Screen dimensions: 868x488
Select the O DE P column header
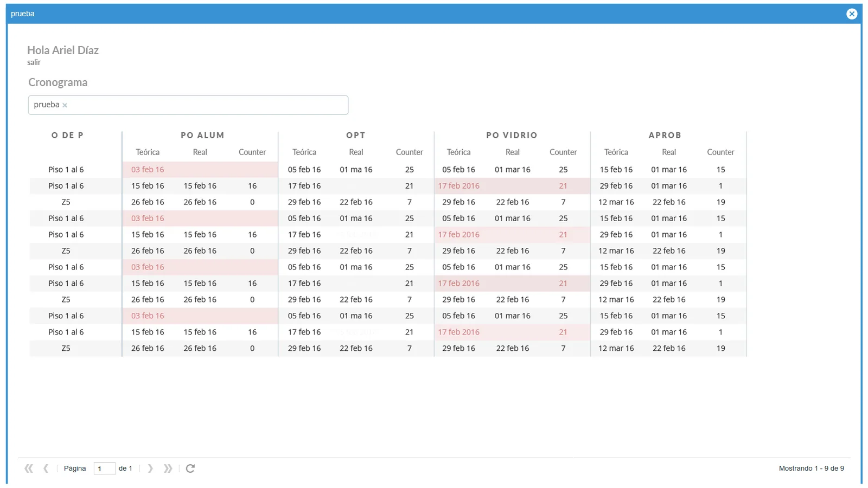pos(68,136)
